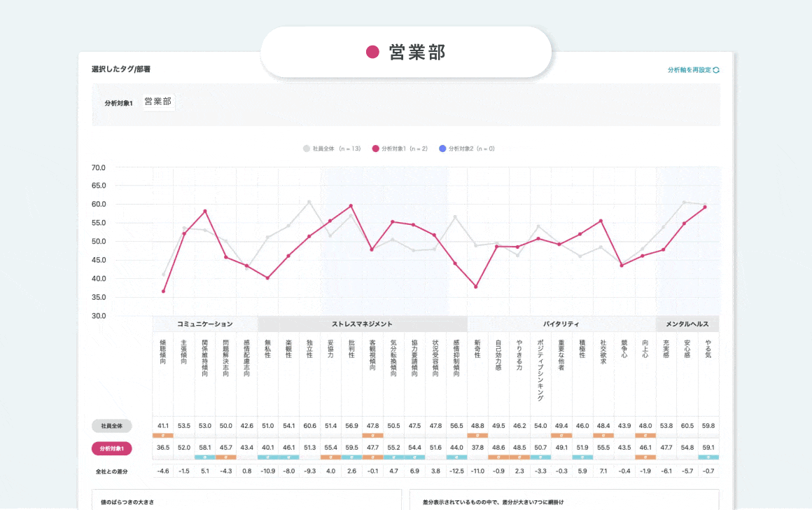
Task: Click the 分析軸を再設定 link
Action: click(x=689, y=70)
